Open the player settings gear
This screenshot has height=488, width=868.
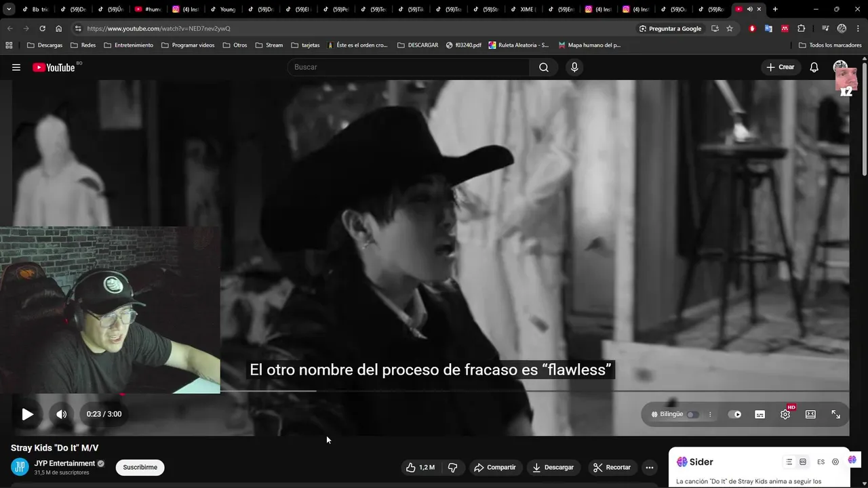coord(785,414)
